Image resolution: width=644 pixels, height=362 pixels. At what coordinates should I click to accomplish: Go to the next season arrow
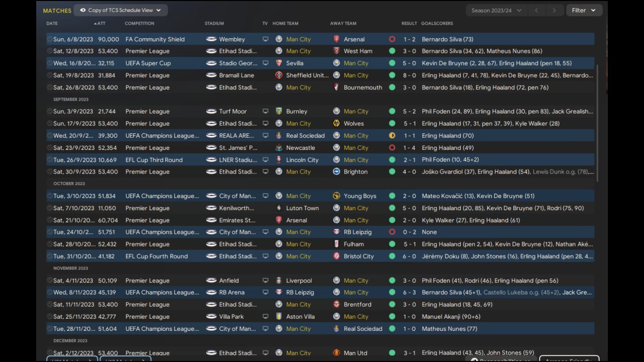[x=554, y=10]
